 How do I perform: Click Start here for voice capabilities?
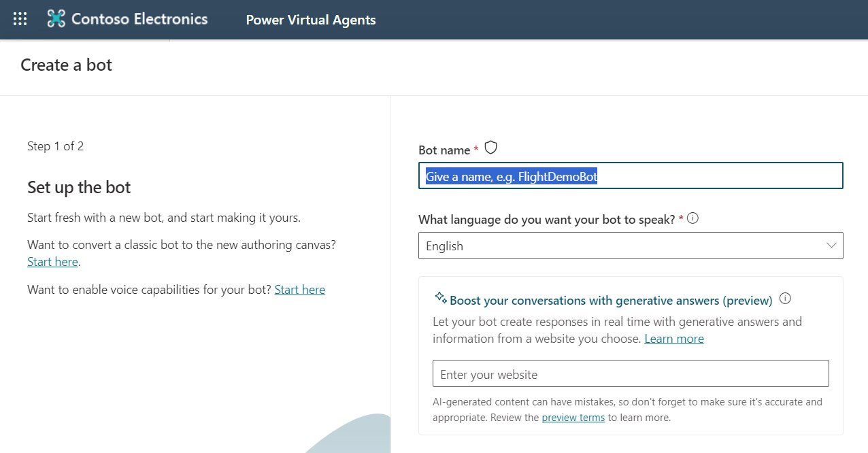pos(300,290)
